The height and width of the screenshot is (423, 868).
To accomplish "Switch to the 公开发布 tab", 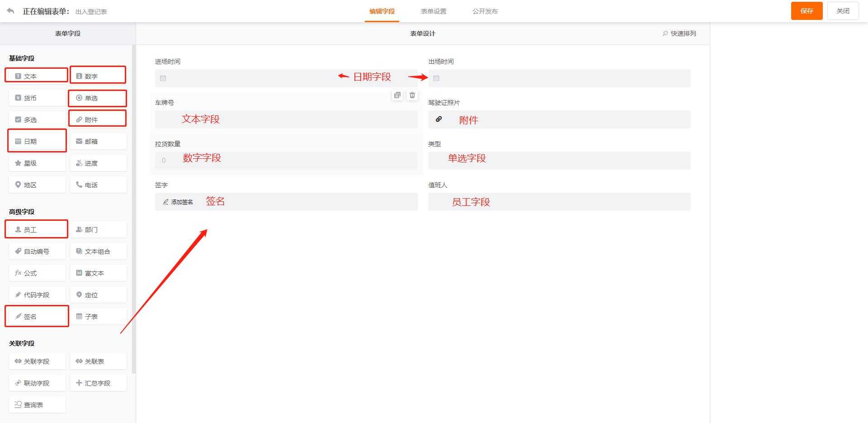I will click(485, 11).
